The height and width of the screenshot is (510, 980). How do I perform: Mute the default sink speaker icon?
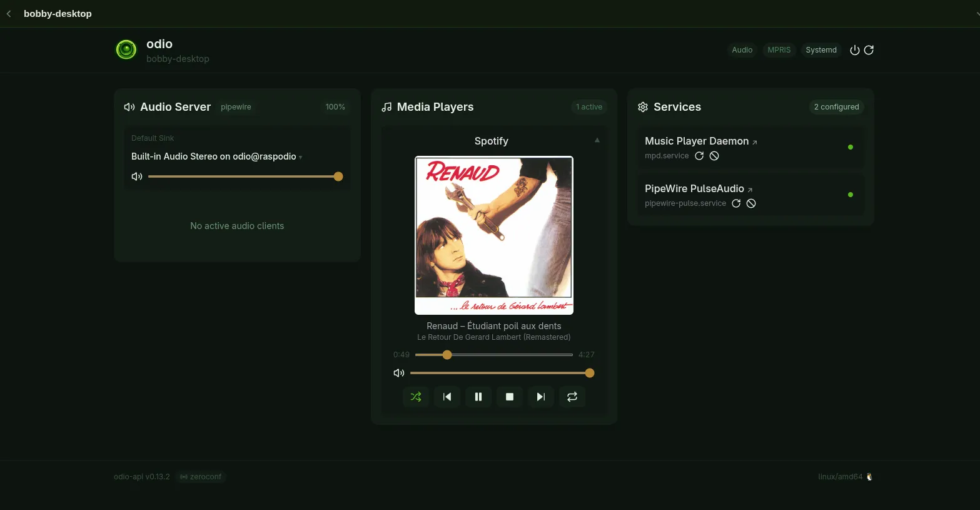point(137,176)
